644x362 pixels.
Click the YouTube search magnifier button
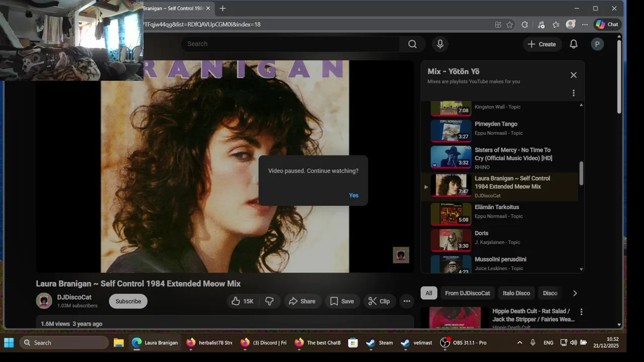pos(412,44)
